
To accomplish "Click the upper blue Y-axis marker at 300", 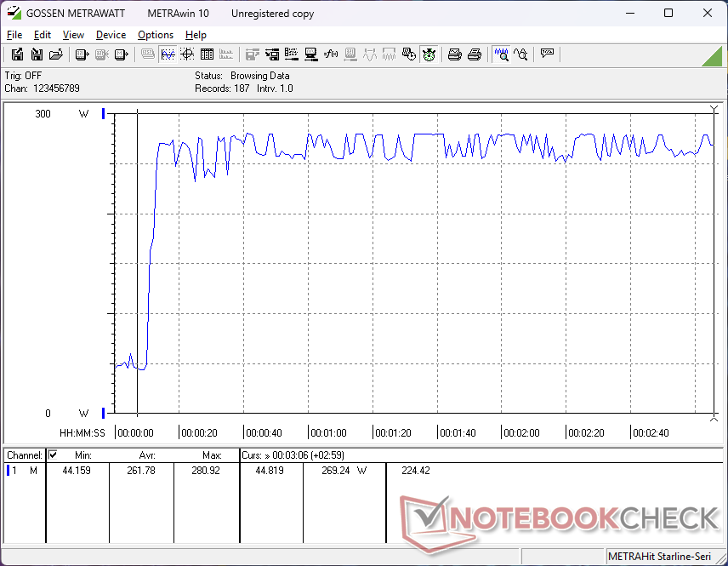I will 104,114.
